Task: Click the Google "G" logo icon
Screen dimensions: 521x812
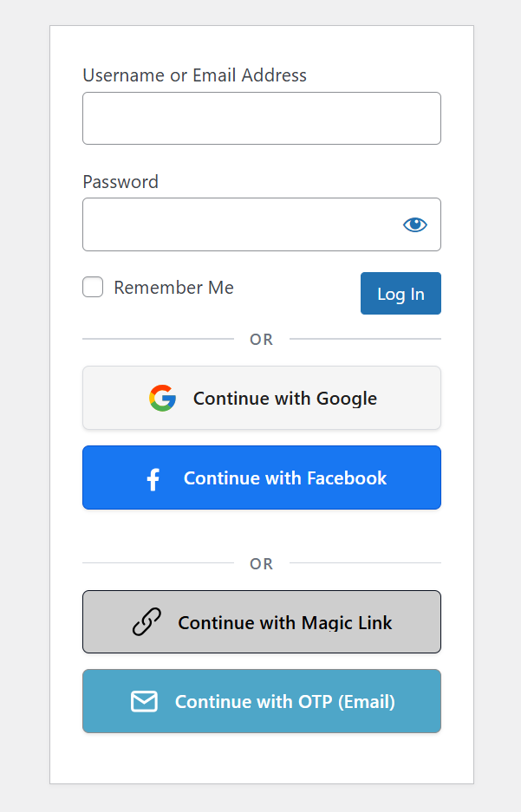Action: click(x=161, y=398)
